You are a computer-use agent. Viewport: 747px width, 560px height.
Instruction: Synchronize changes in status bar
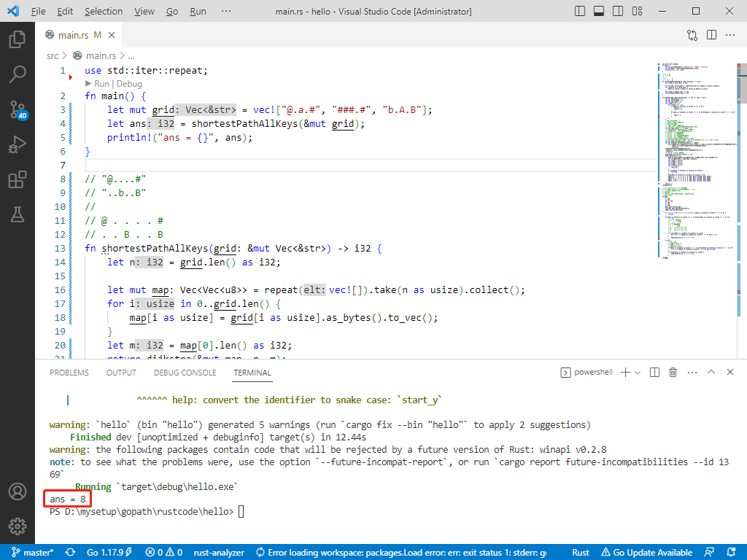coord(70,553)
